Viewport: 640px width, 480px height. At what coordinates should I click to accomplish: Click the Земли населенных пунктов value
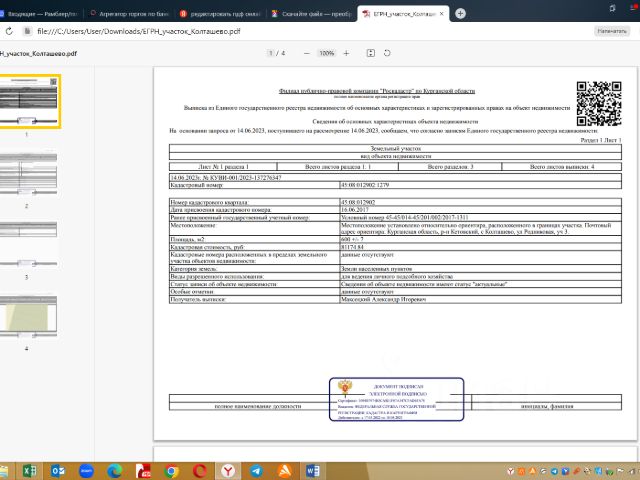click(376, 269)
